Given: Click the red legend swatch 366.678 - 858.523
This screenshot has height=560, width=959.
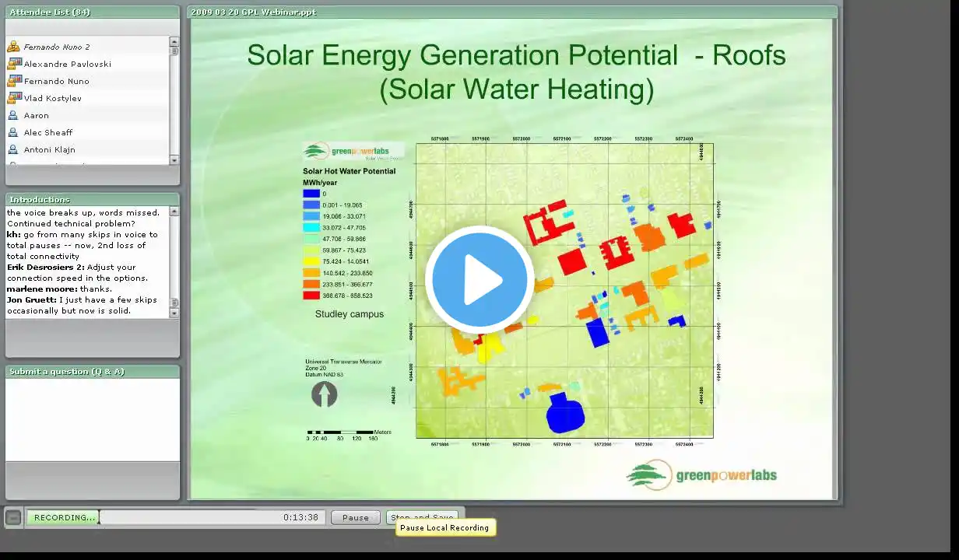Looking at the screenshot, I should point(311,296).
